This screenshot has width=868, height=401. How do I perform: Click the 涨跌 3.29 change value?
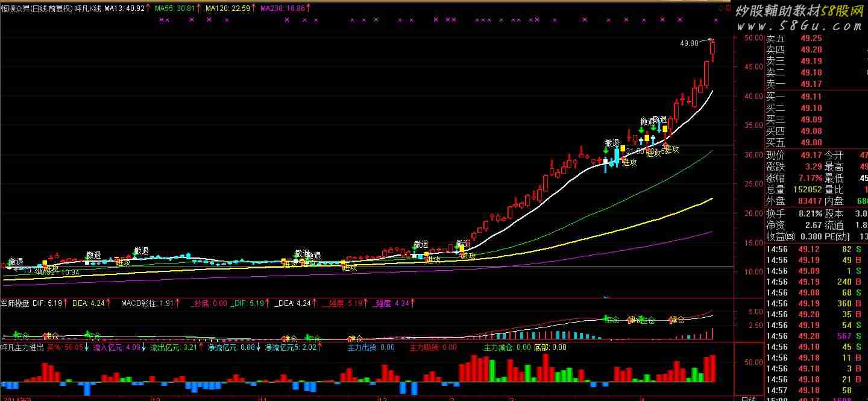click(x=814, y=167)
